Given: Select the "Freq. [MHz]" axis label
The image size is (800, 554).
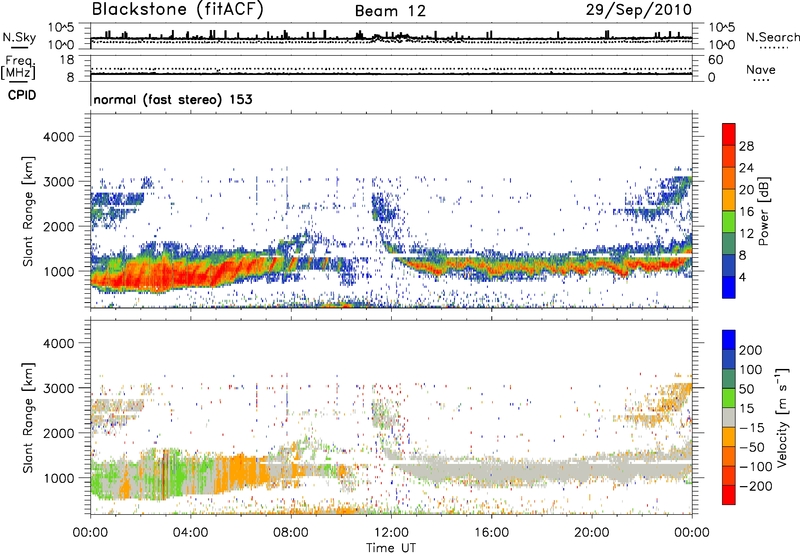Looking at the screenshot, I should (x=18, y=68).
